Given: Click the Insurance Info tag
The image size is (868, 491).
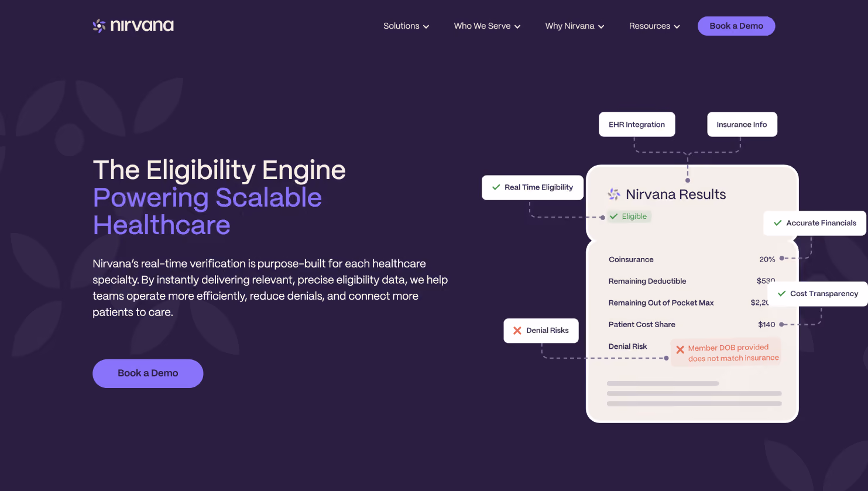Looking at the screenshot, I should click(742, 125).
